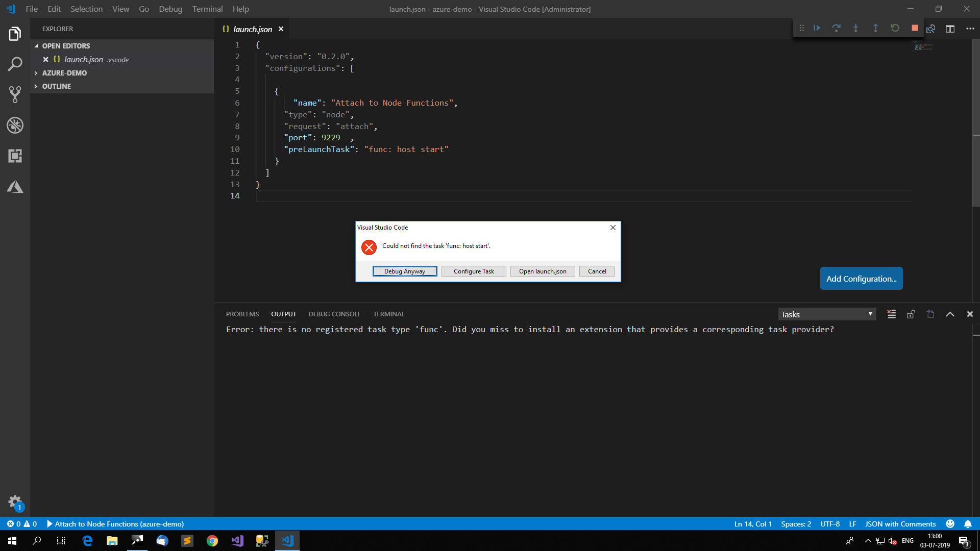Image resolution: width=980 pixels, height=551 pixels.
Task: Split the editor using the toolbar icon
Action: click(x=950, y=29)
